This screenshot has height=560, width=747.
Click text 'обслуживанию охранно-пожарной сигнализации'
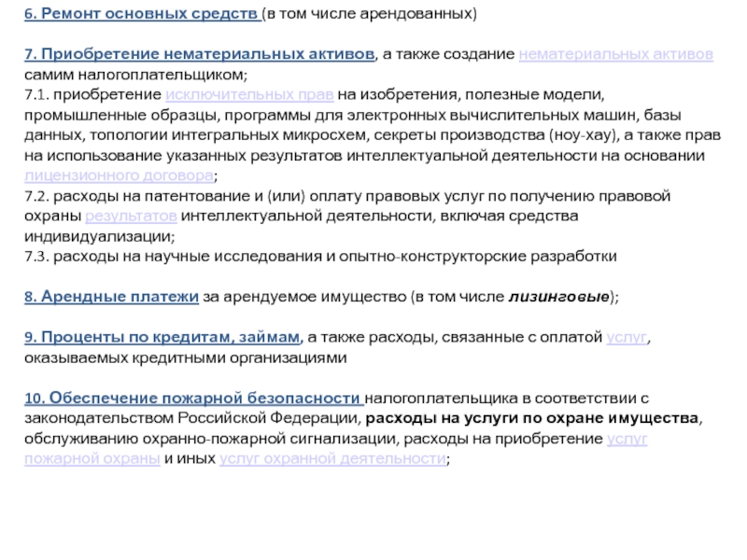click(212, 439)
